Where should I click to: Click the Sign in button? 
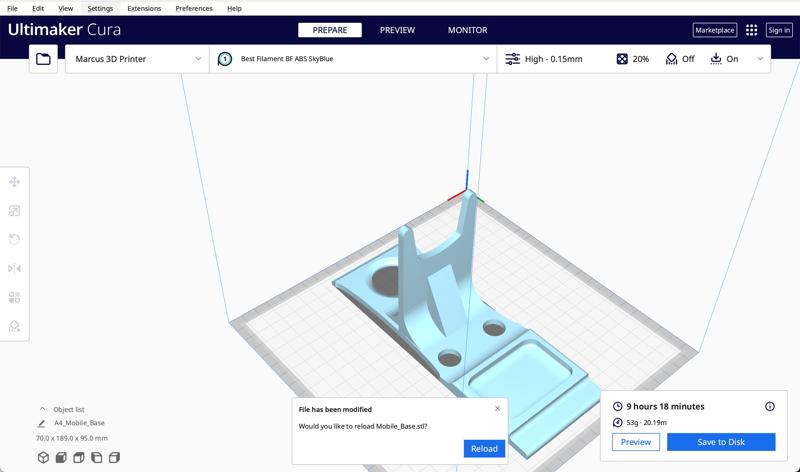[x=779, y=30]
